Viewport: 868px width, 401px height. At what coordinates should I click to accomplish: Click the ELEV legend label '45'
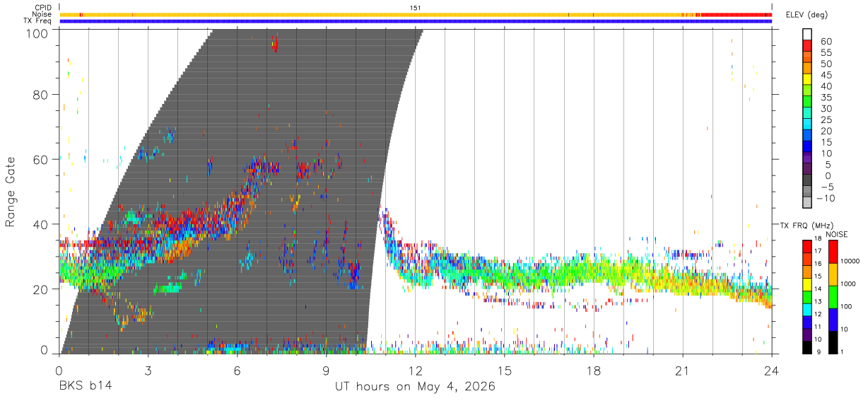[826, 75]
